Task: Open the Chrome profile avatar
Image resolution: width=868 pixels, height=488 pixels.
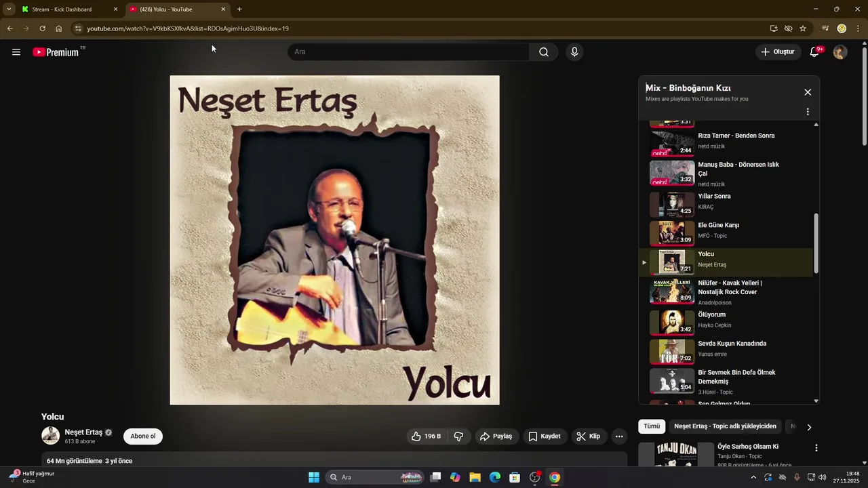Action: pos(842,28)
